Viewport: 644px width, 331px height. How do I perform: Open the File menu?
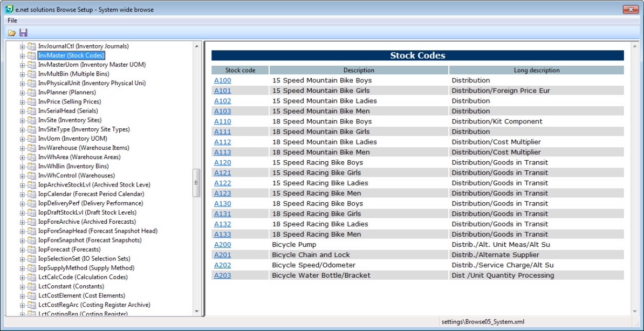(x=12, y=20)
